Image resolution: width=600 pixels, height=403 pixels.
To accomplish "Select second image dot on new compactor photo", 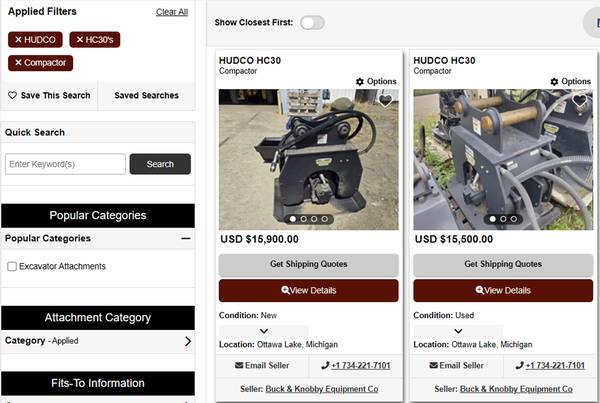I will pos(303,219).
